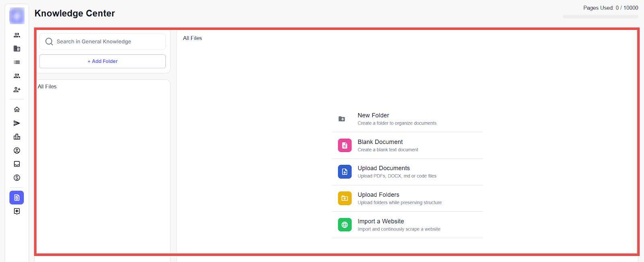Click the + Add Folder button
This screenshot has width=644, height=262.
coord(103,61)
